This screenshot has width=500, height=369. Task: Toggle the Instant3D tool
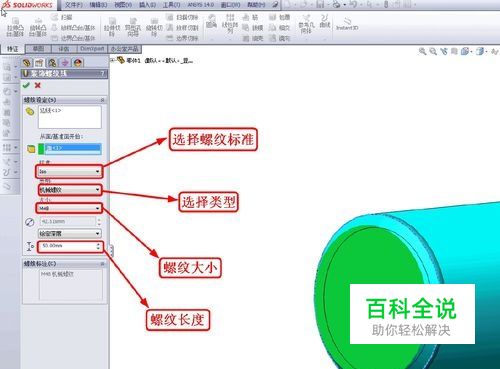click(347, 24)
